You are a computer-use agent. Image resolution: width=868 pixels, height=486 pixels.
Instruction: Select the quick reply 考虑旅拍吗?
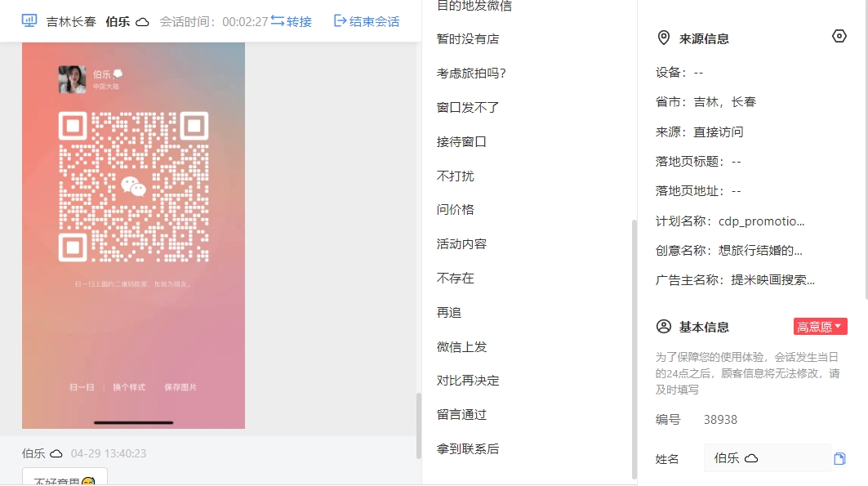[471, 74]
